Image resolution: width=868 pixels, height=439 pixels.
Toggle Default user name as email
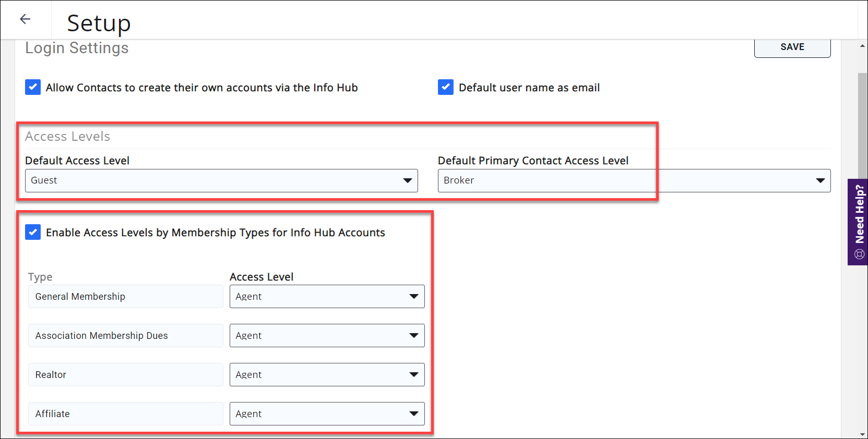(446, 87)
